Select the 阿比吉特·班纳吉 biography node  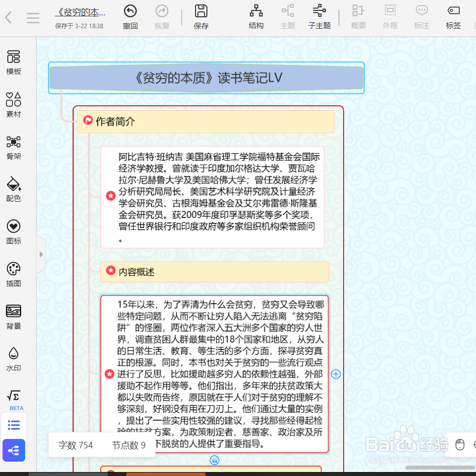212,197
